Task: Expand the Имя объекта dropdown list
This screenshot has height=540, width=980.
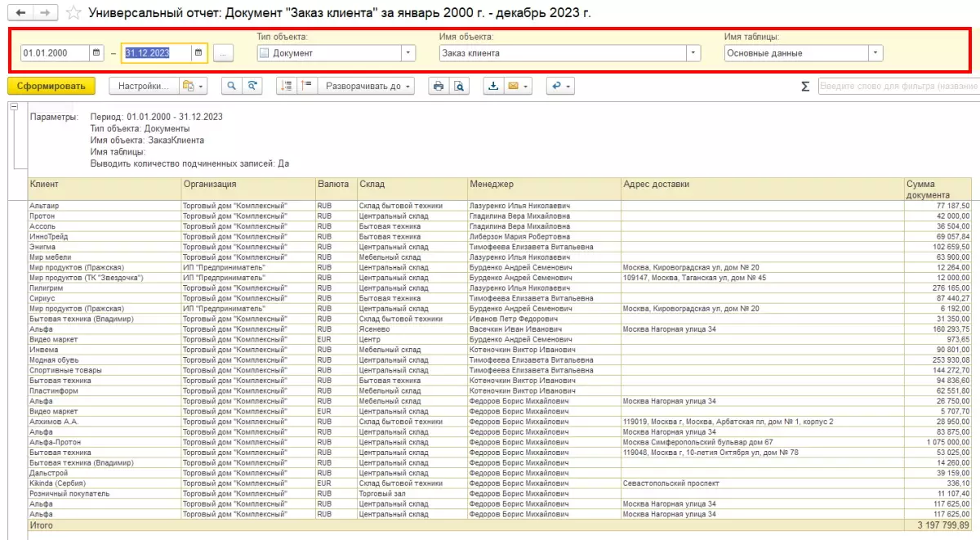Action: click(x=693, y=53)
